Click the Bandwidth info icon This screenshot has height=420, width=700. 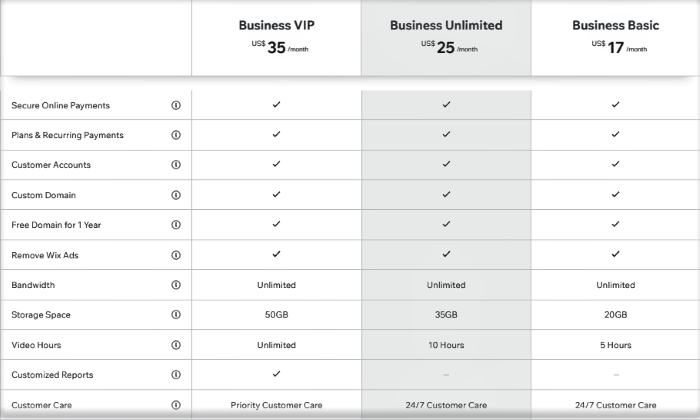click(176, 285)
